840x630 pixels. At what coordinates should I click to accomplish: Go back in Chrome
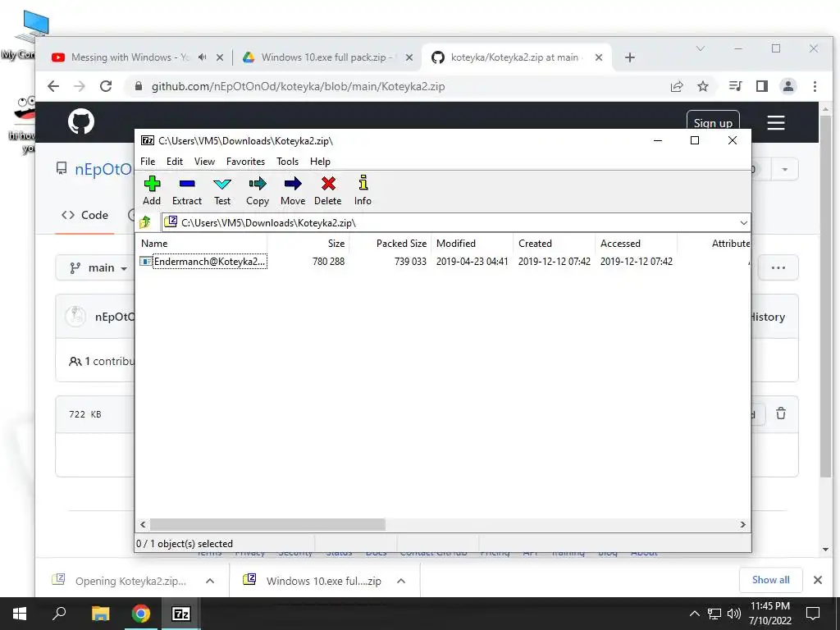[x=53, y=86]
